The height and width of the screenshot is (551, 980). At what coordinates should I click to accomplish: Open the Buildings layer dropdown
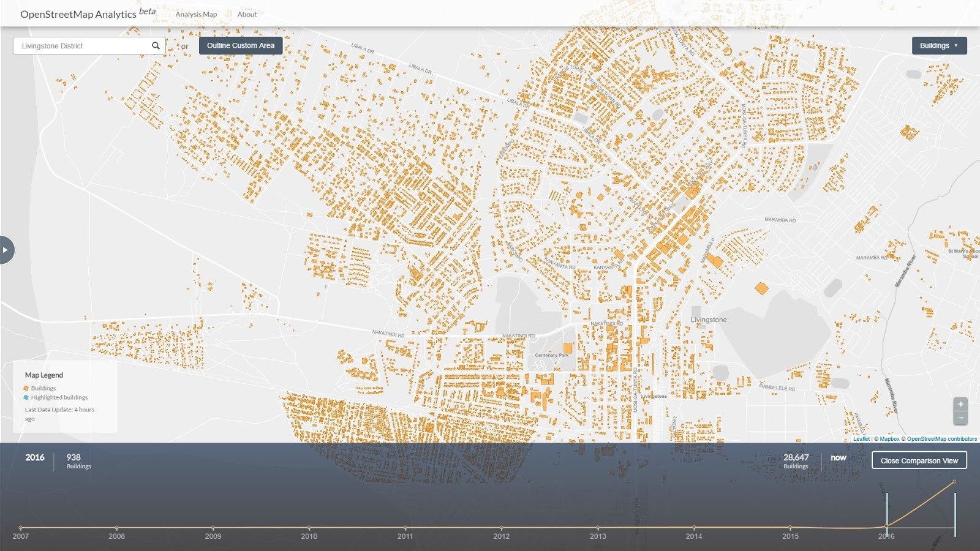coord(938,45)
